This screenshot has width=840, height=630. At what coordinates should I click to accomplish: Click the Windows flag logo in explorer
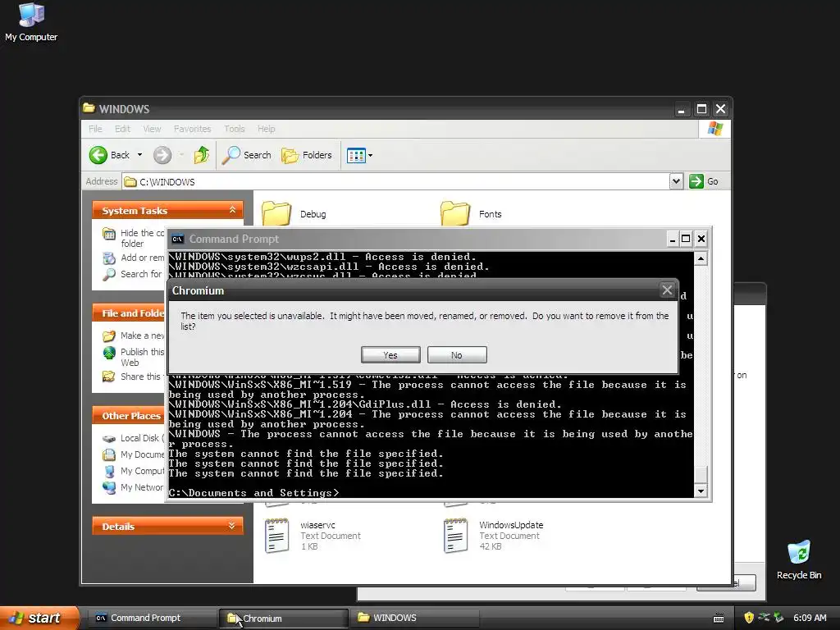[715, 129]
